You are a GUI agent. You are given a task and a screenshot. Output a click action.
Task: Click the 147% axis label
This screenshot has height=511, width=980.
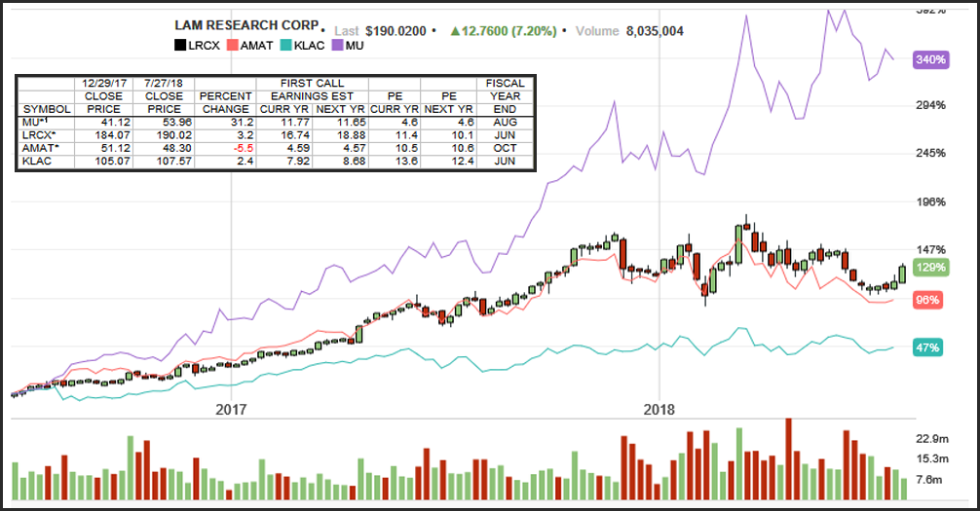[x=930, y=250]
